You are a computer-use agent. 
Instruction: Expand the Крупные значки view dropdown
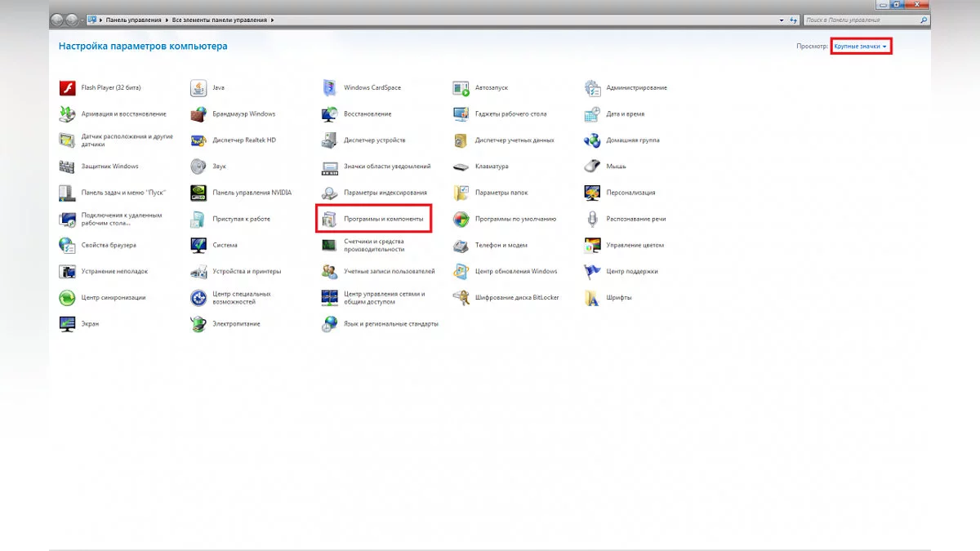click(x=860, y=47)
